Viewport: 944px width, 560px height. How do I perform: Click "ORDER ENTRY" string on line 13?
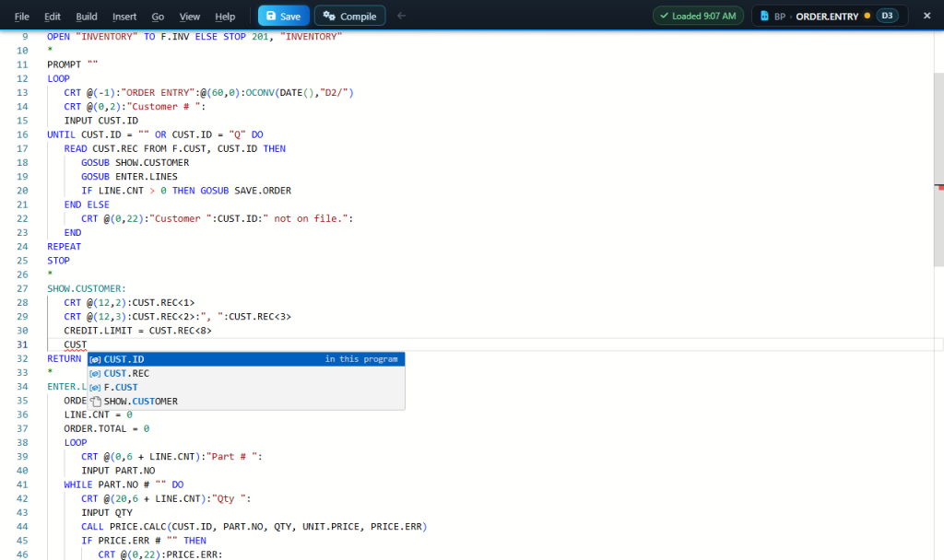tap(158, 93)
